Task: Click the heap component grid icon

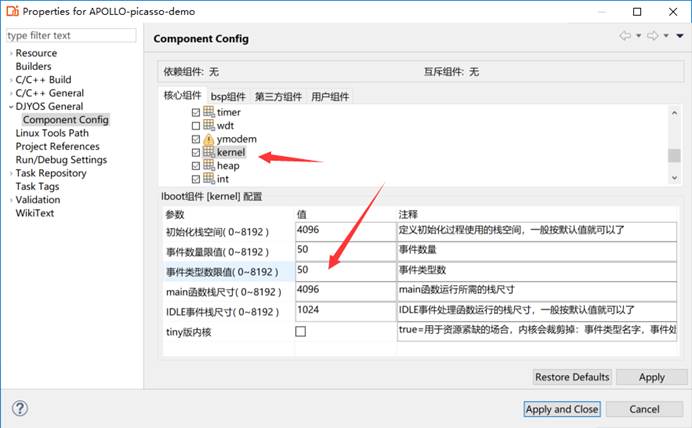Action: click(209, 165)
